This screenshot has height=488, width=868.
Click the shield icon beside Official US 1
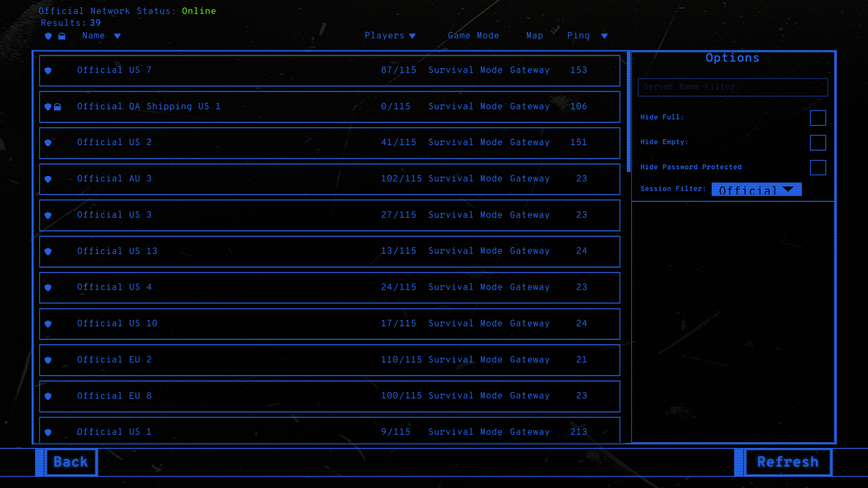click(48, 432)
